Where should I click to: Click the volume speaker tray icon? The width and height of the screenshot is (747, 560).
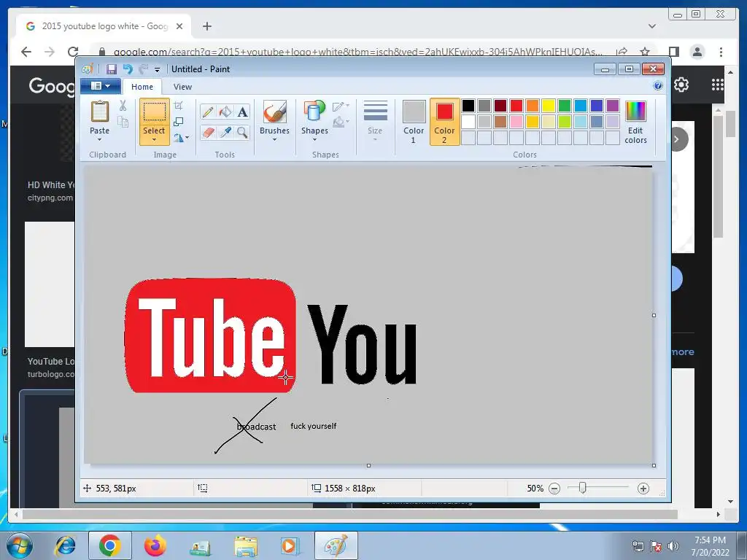pyautogui.click(x=673, y=546)
